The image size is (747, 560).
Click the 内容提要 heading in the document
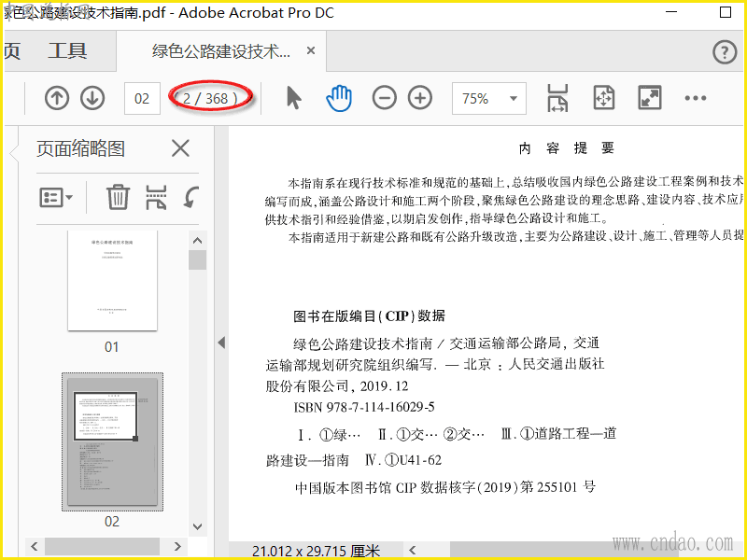(x=567, y=148)
